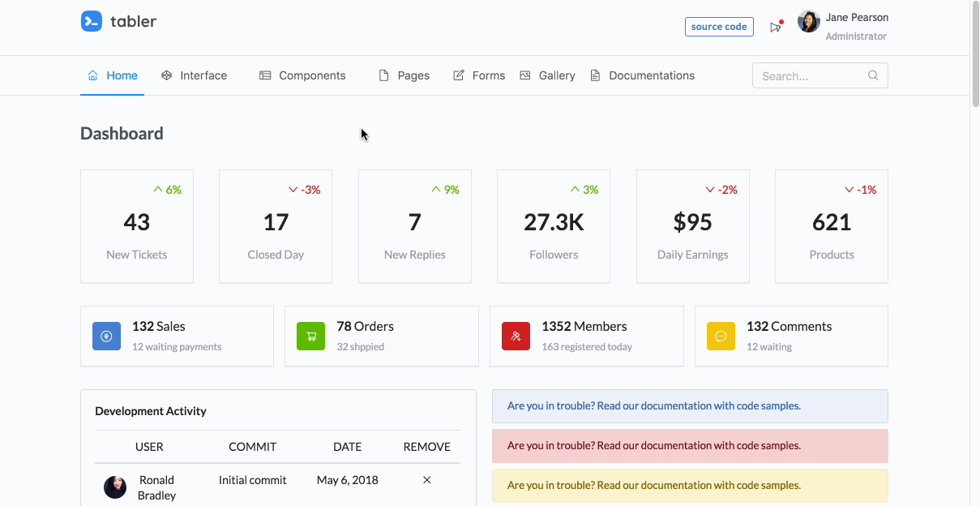This screenshot has height=506, width=980.
Task: Click Jane Pearson's avatar picture
Action: click(809, 22)
